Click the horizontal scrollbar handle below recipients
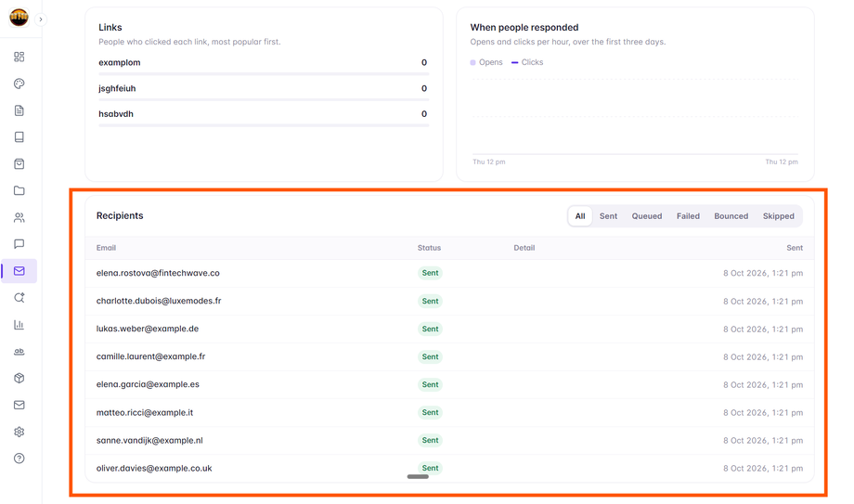 [418, 477]
